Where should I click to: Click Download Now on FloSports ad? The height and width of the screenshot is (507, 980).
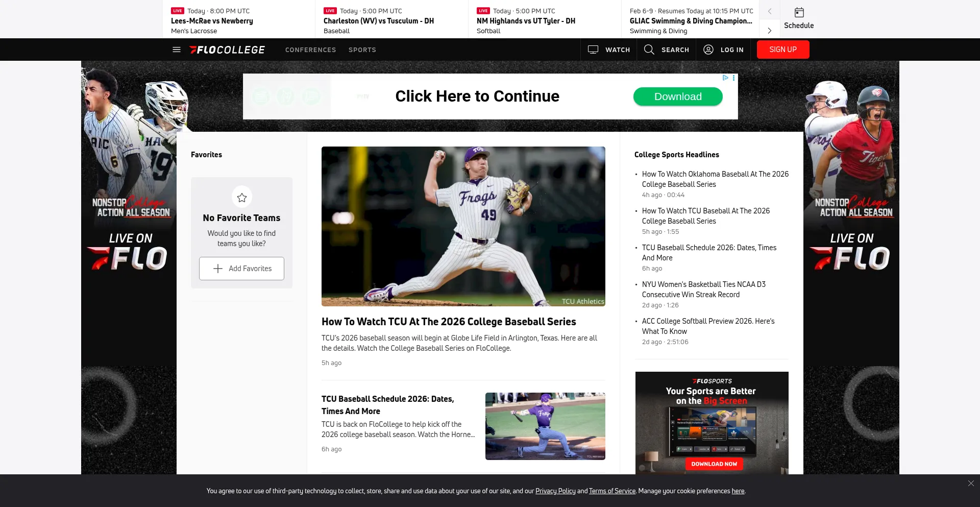[714, 464]
